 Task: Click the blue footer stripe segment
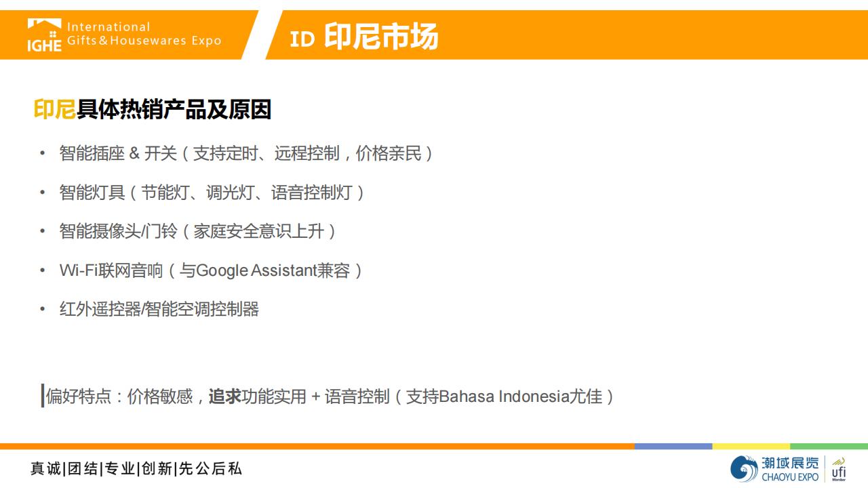673,446
